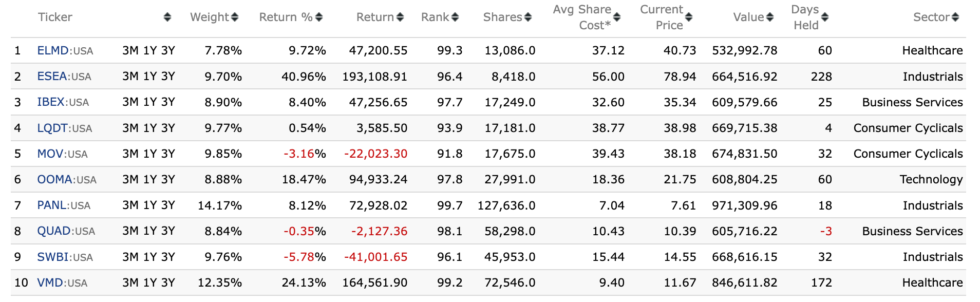Open PANL ticker link

(52, 205)
